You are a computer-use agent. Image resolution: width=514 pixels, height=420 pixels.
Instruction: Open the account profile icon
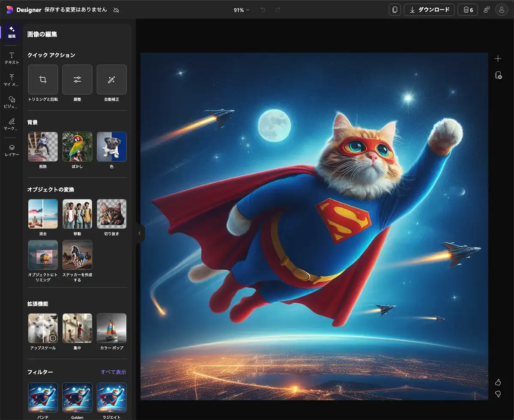(x=501, y=10)
